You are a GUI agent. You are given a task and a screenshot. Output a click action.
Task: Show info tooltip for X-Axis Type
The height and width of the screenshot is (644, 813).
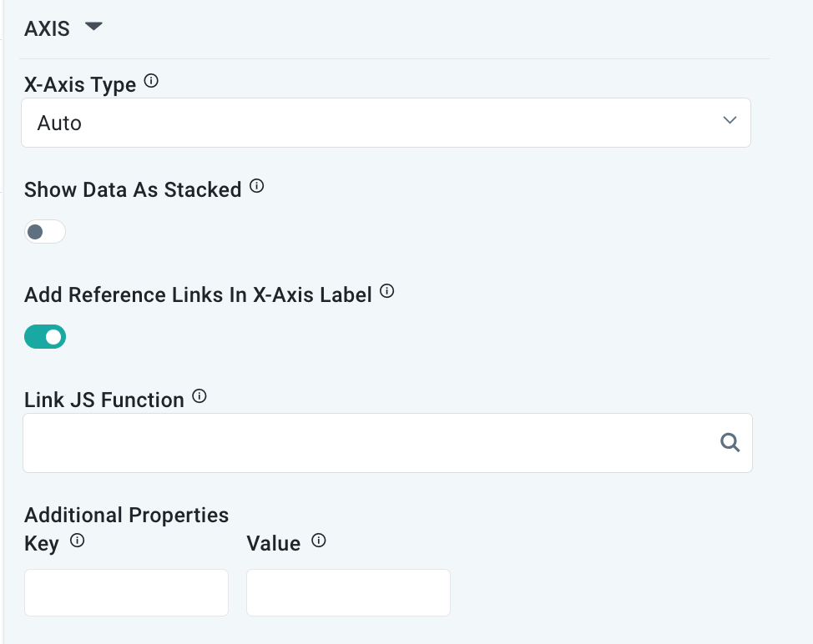pos(151,82)
